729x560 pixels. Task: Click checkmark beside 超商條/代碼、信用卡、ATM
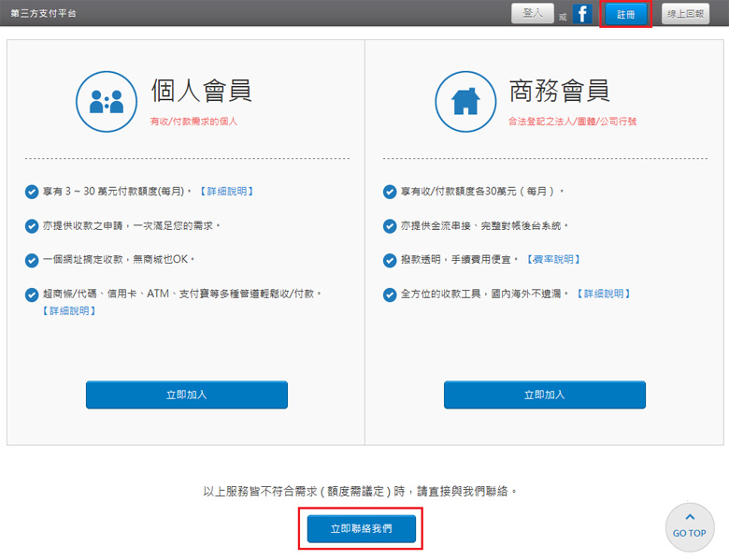pos(32,294)
